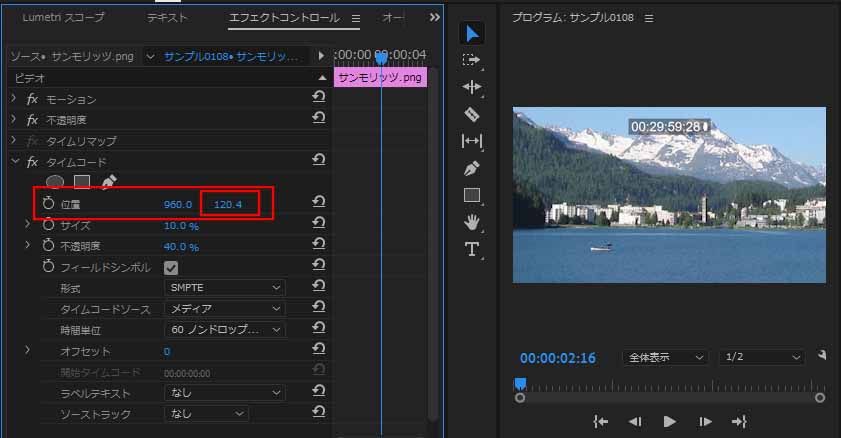841x438 pixels.
Task: Reset the タイムコード effect
Action: pyautogui.click(x=319, y=159)
